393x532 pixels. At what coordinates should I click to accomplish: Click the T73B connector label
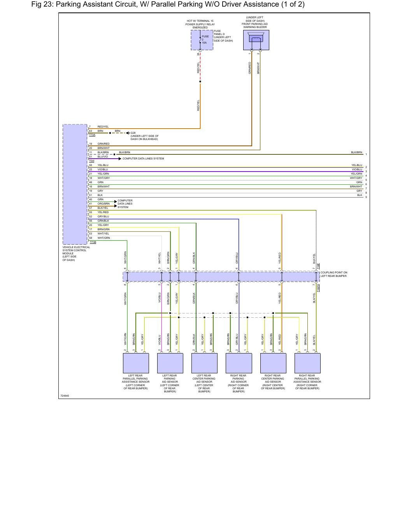pyautogui.click(x=93, y=242)
